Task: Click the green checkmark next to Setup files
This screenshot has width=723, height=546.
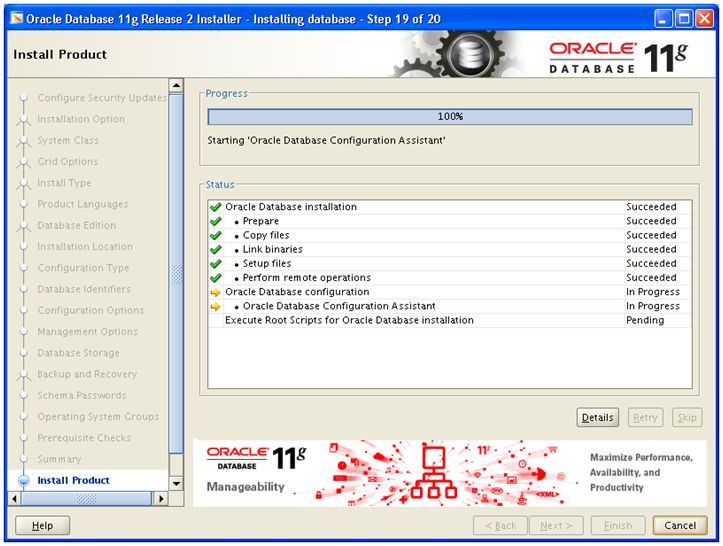Action: (x=215, y=264)
